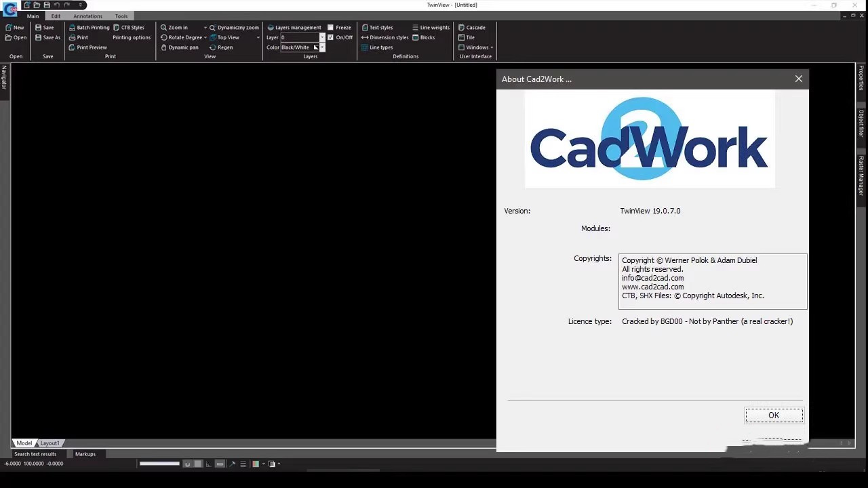The height and width of the screenshot is (488, 868).
Task: Toggle the Cascade checkbox icon
Action: coord(461,28)
